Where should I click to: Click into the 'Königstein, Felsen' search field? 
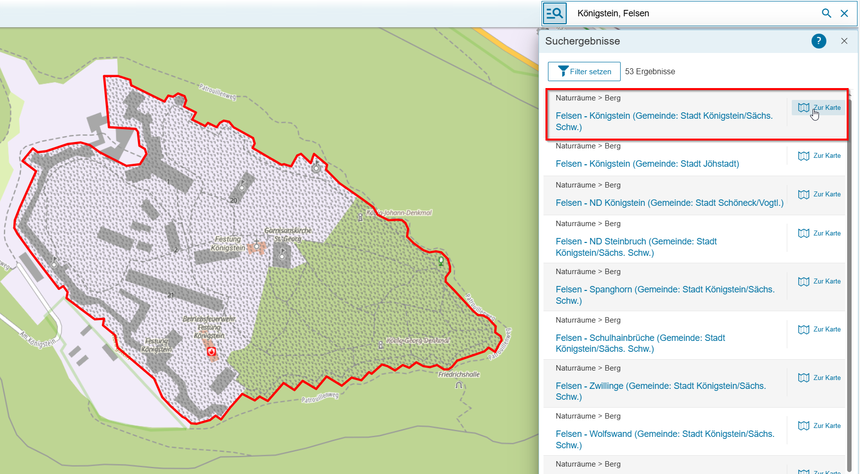(690, 13)
